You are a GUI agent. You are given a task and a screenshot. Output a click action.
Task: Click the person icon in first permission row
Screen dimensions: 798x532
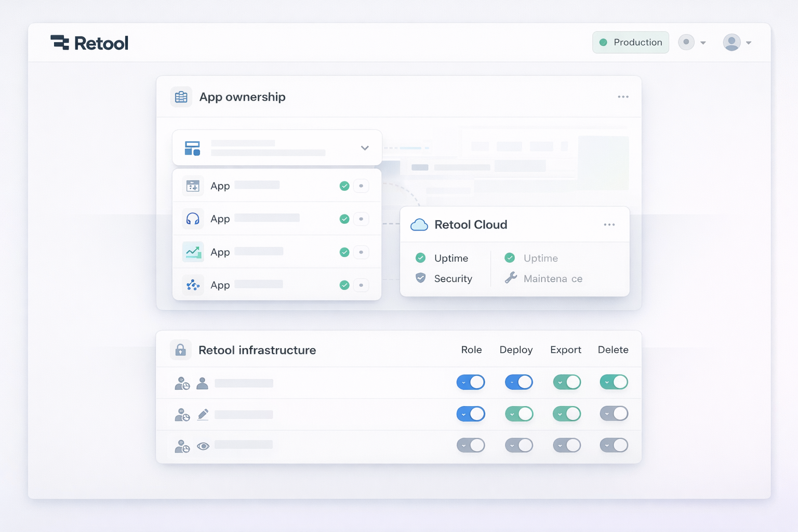coord(203,383)
